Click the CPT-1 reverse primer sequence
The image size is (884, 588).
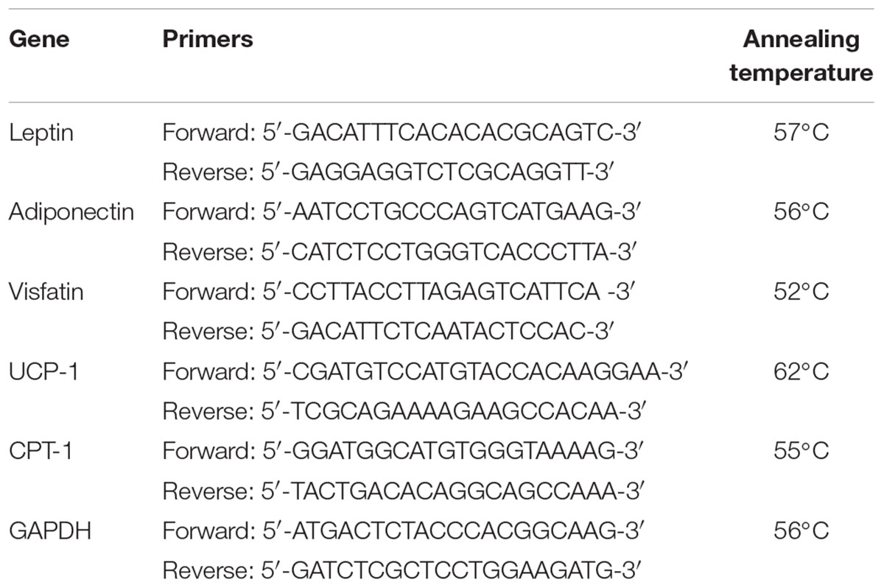point(400,491)
